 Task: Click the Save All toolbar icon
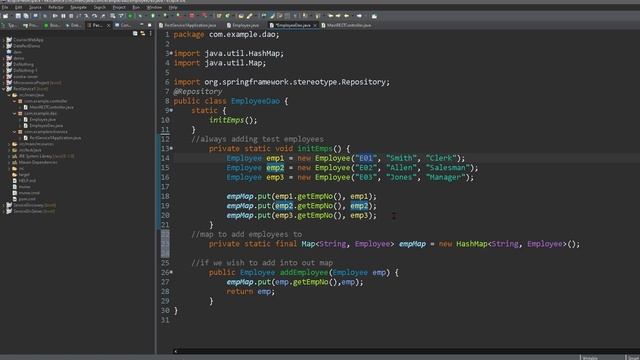[26, 16]
